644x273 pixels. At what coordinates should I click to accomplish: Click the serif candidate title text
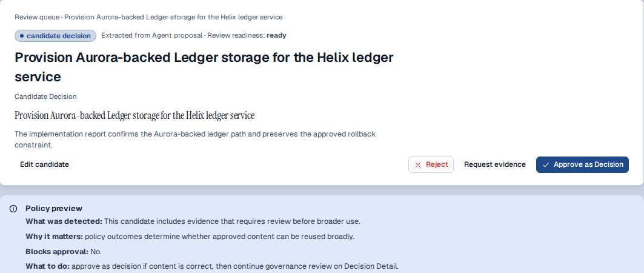pyautogui.click(x=134, y=115)
